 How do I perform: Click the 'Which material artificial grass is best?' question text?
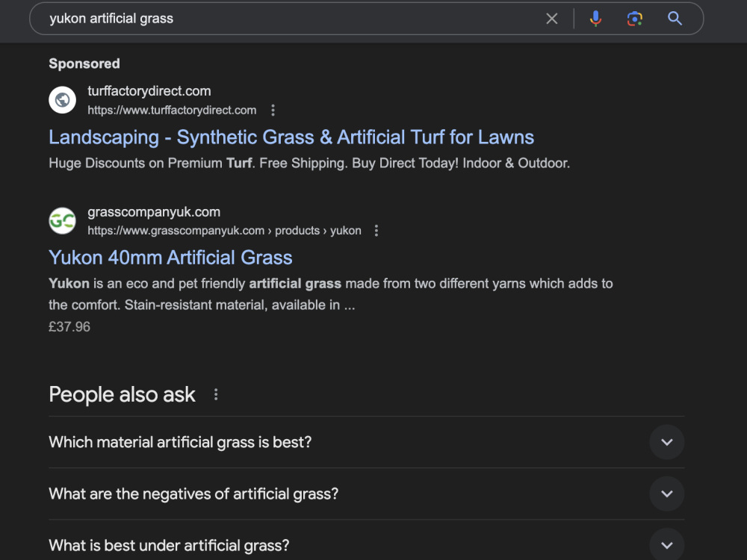pyautogui.click(x=180, y=442)
